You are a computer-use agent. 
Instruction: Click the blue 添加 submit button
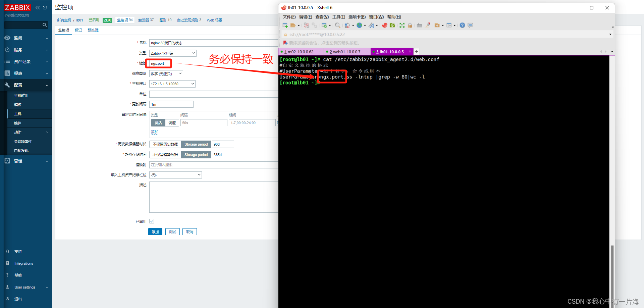coord(155,232)
